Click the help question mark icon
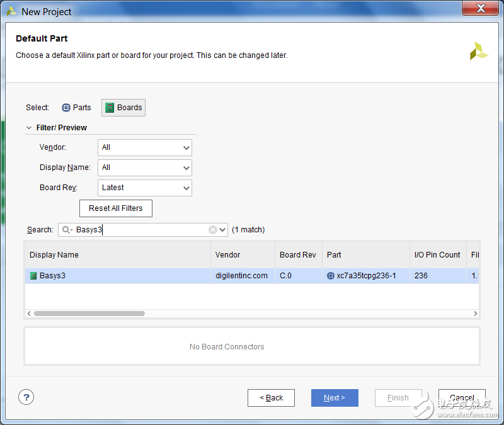 coord(26,397)
